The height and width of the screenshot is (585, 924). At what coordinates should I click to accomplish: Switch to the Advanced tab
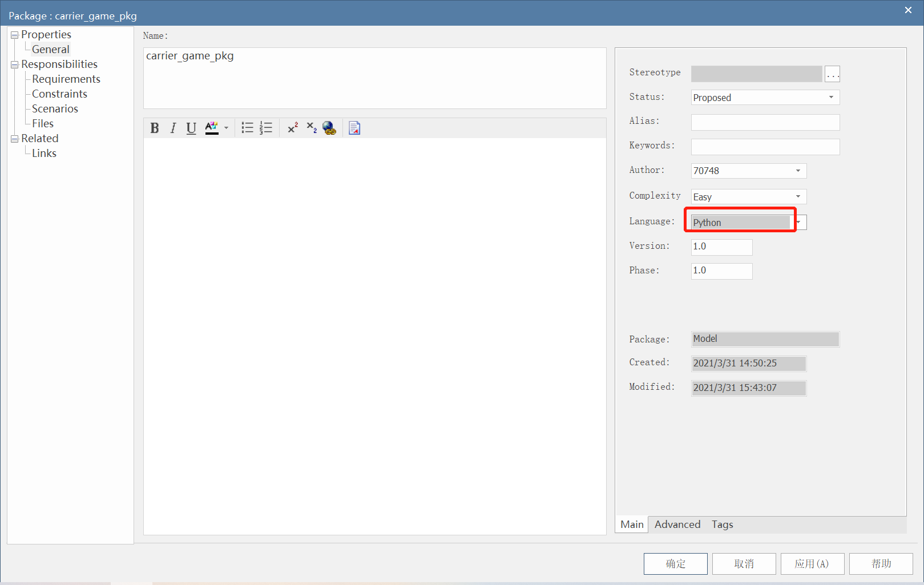[x=677, y=525]
